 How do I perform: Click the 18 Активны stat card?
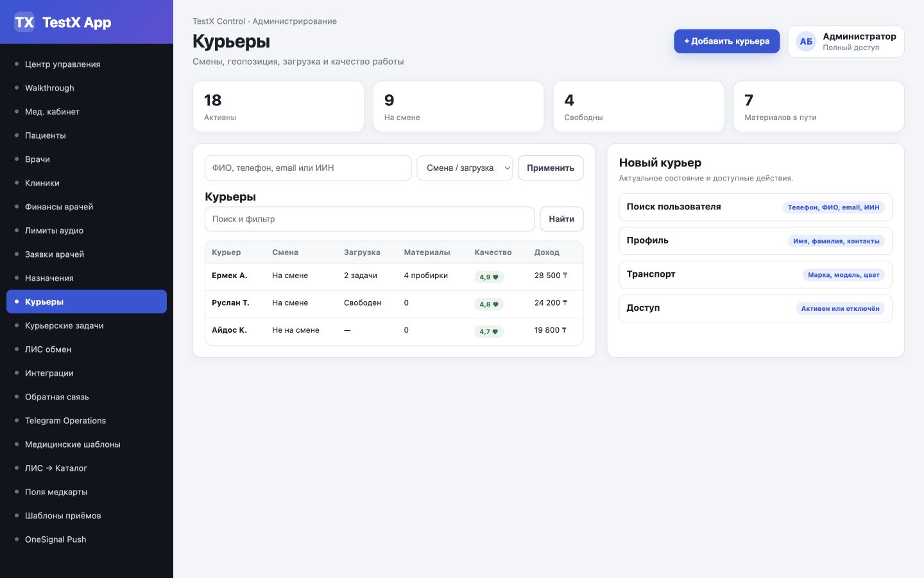[x=278, y=107]
